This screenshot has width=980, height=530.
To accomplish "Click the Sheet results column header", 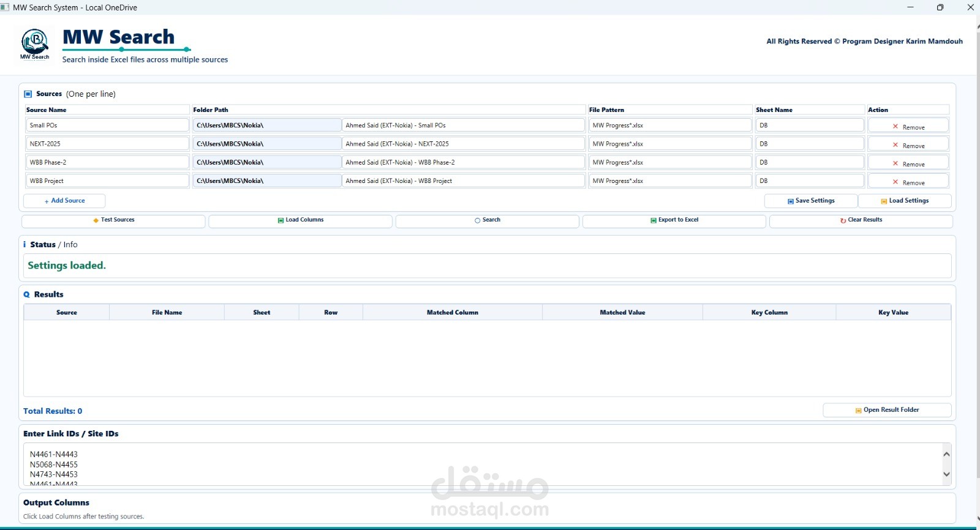I will point(262,312).
